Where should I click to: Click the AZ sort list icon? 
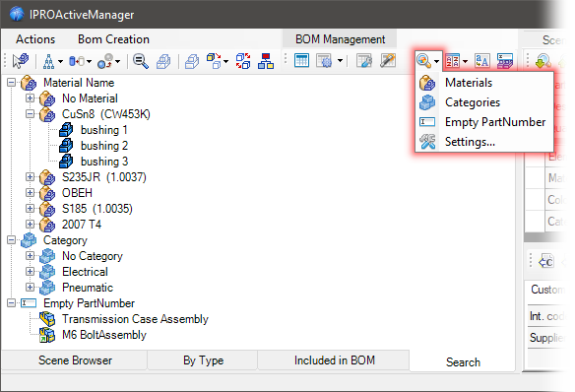tap(453, 61)
